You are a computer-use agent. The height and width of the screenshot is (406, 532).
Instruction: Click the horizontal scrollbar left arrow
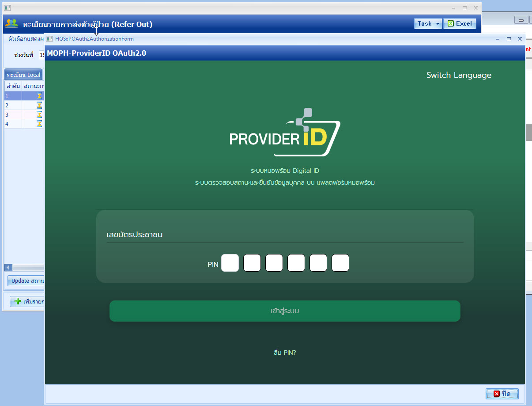click(8, 268)
